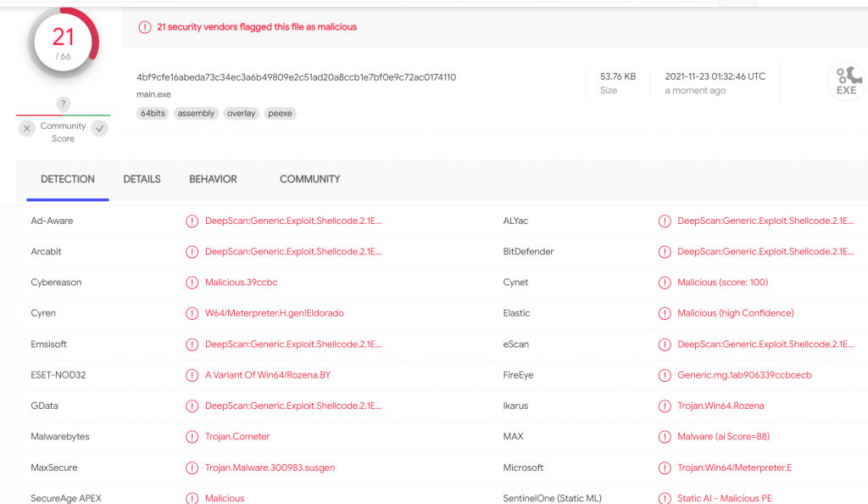Screen dimensions: 868x504
Task: Click 'Malware (ai Score=88)' MAX result
Action: [724, 437]
